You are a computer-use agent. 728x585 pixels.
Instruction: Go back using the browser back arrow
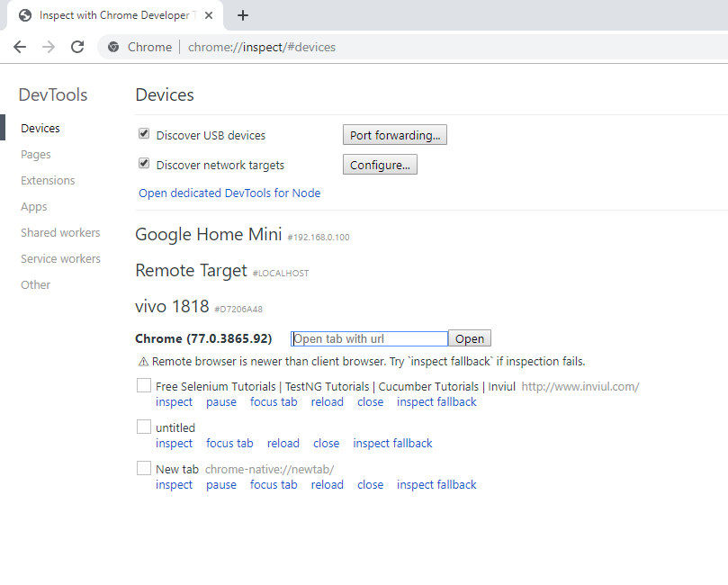pyautogui.click(x=20, y=47)
